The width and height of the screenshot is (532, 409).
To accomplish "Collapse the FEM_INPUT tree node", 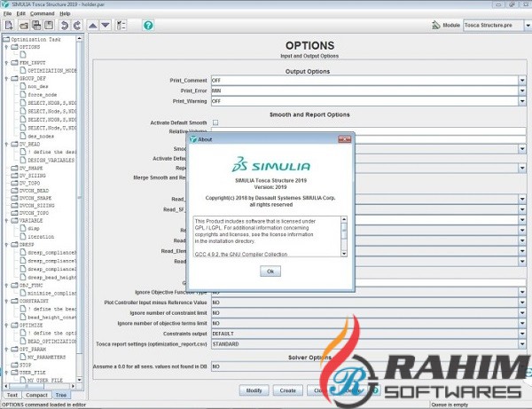I will click(6, 63).
